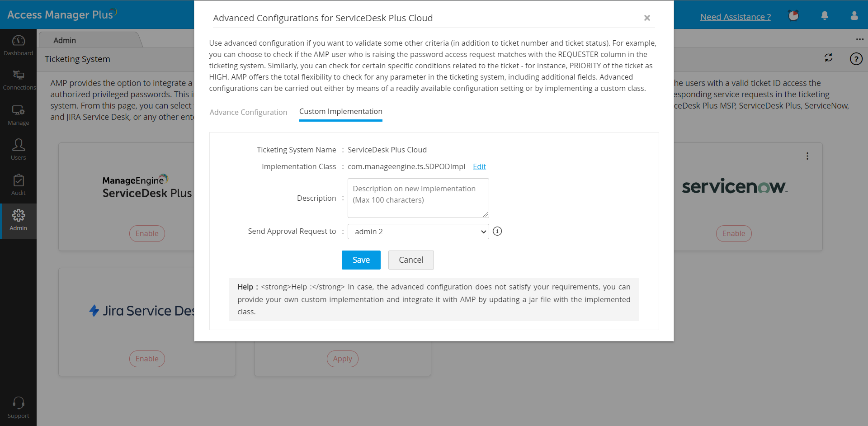
Task: Select the Custom Implementation tab
Action: 340,111
